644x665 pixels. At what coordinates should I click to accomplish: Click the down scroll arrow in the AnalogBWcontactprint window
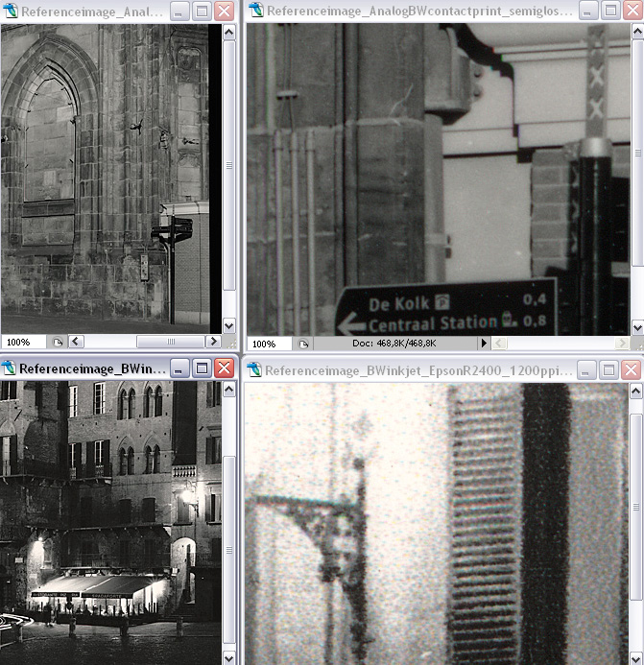click(637, 327)
